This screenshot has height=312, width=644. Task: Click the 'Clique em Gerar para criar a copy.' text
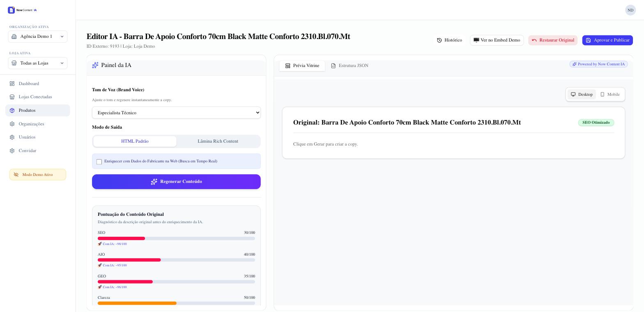click(325, 144)
